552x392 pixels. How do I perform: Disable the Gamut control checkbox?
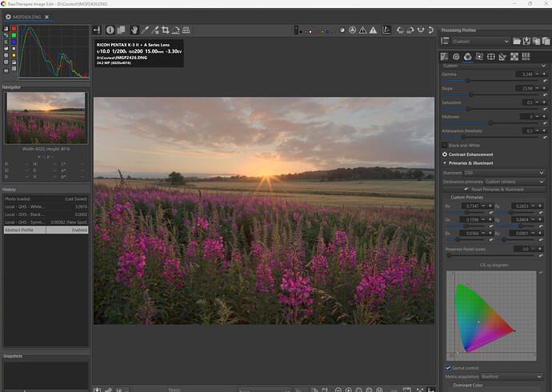448,368
